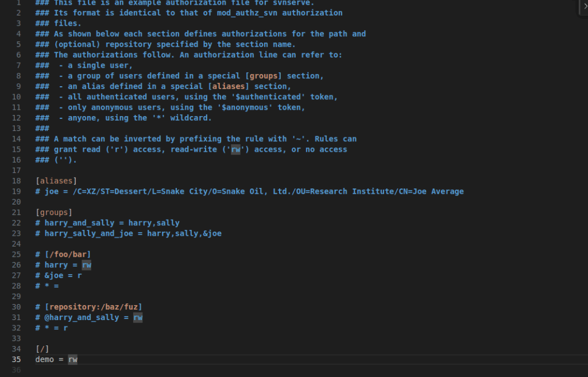Click line number 34 in the gutter

pyautogui.click(x=16, y=349)
